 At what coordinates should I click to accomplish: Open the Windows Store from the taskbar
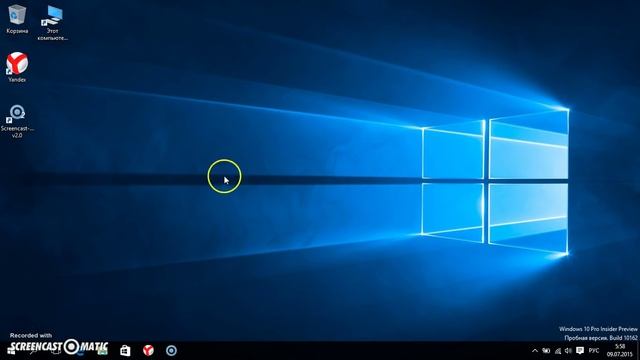pyautogui.click(x=125, y=350)
